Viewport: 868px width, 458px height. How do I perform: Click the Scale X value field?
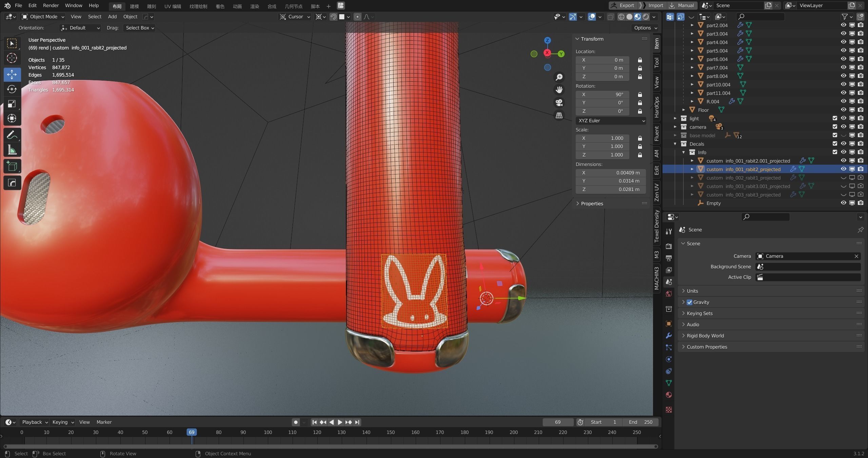603,138
